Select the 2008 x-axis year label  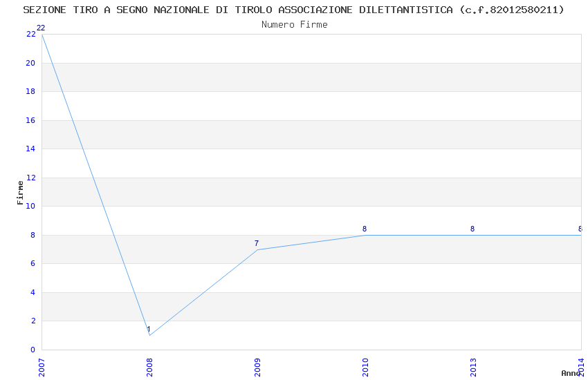(149, 368)
